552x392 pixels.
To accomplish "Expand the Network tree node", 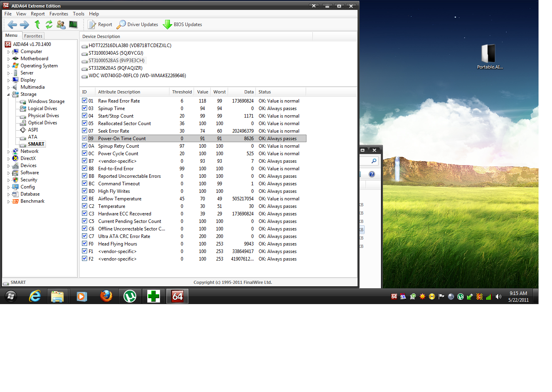I will (x=8, y=152).
